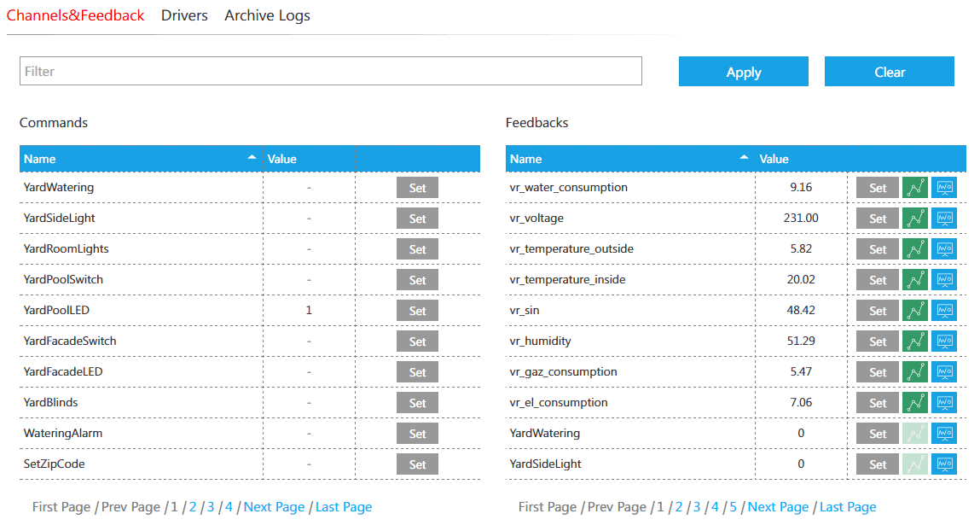Open green chart icon for vr_water_consumption
Image resolution: width=980 pixels, height=531 pixels.
[x=914, y=188]
